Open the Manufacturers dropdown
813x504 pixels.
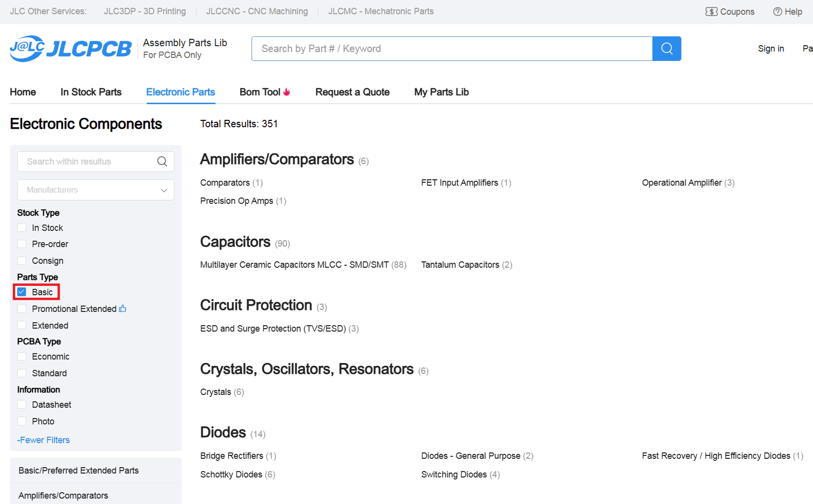pyautogui.click(x=96, y=190)
